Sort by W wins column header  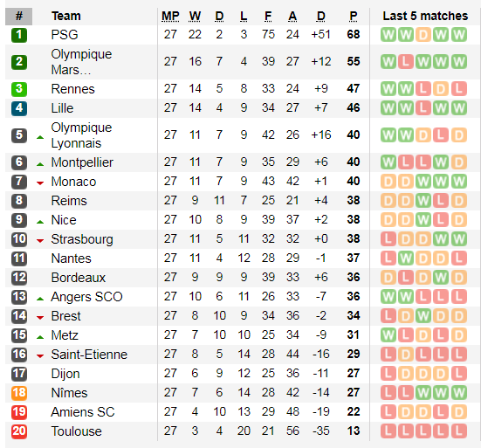[x=195, y=17]
